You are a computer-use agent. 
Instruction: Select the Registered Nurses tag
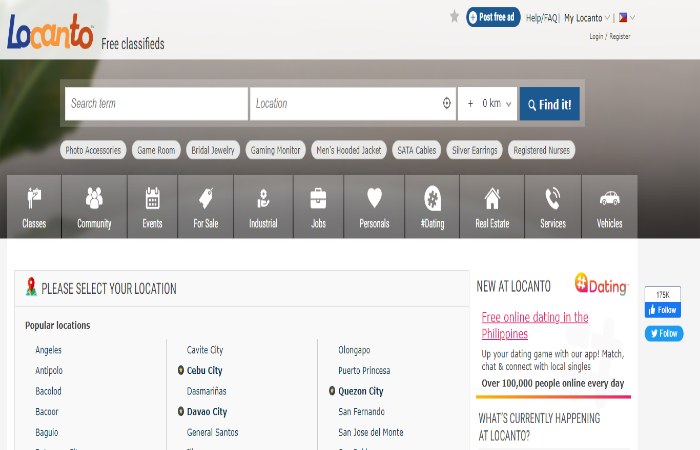[x=542, y=150]
